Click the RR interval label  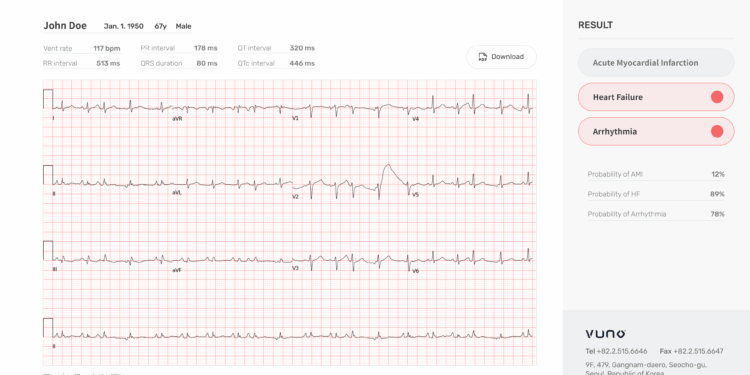tap(60, 63)
